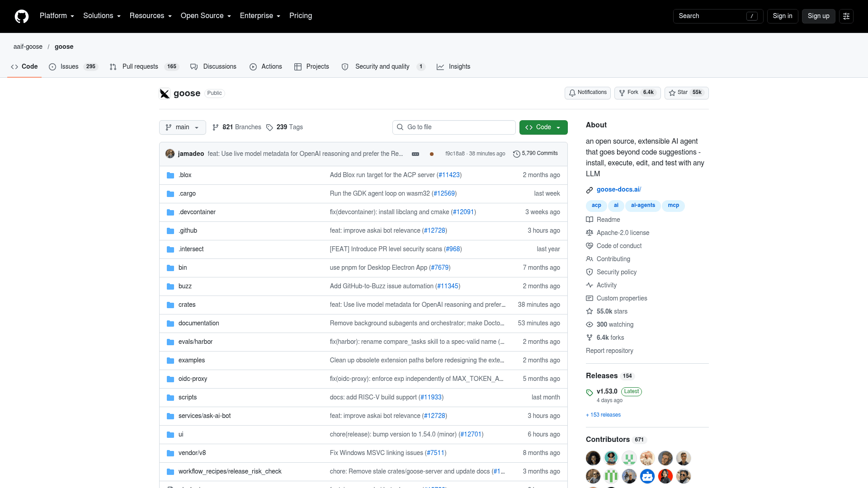Click the scale icon for Apache-2.0 license

click(x=590, y=233)
